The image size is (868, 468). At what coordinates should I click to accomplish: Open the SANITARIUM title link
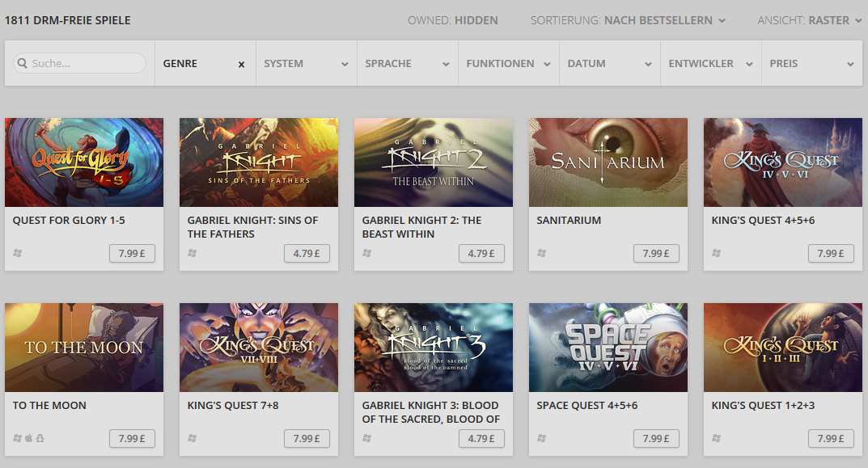(x=569, y=220)
